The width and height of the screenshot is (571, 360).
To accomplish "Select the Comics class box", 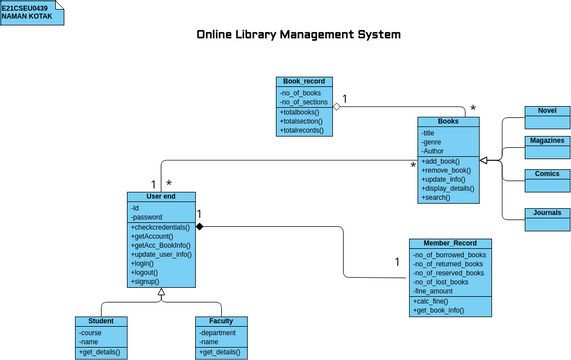I will (x=547, y=181).
